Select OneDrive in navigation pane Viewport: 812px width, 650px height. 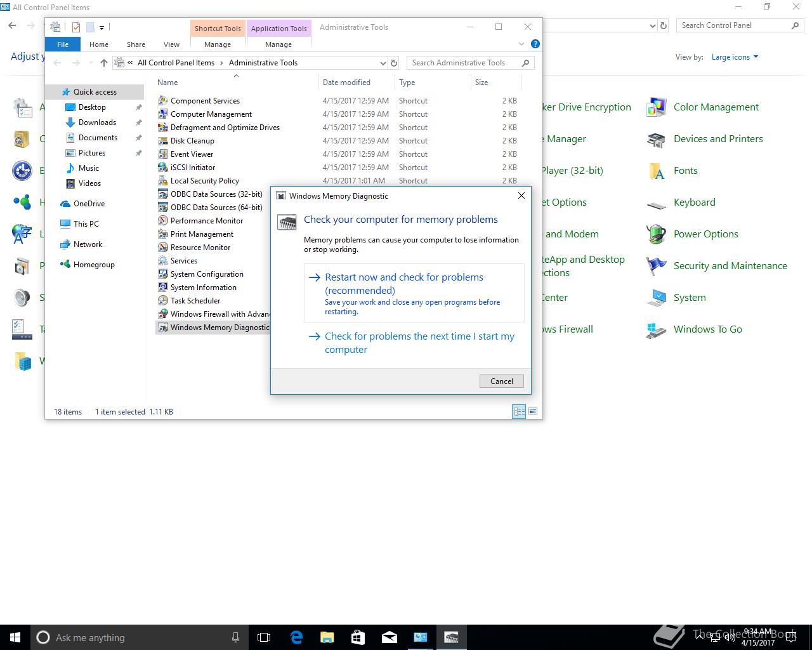tap(89, 204)
